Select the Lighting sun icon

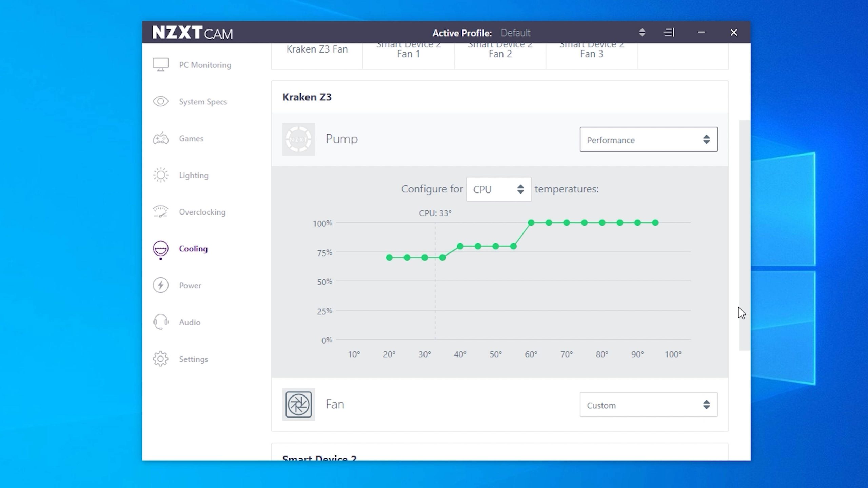160,175
